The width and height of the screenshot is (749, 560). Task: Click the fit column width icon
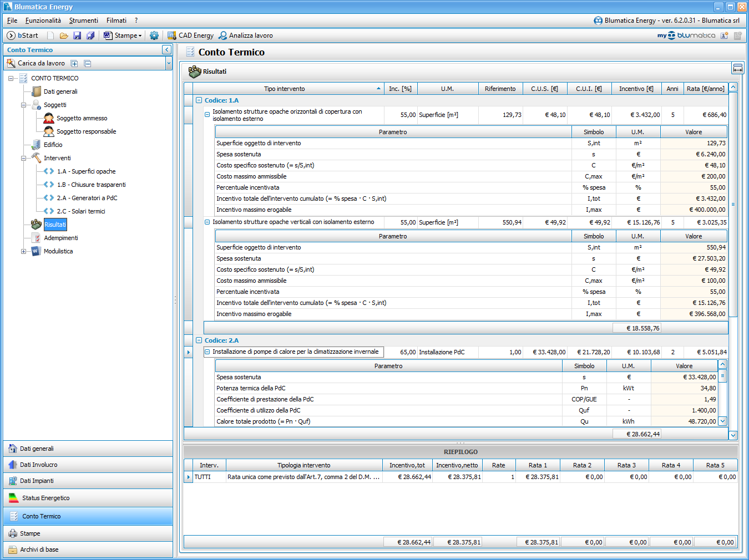(x=737, y=68)
